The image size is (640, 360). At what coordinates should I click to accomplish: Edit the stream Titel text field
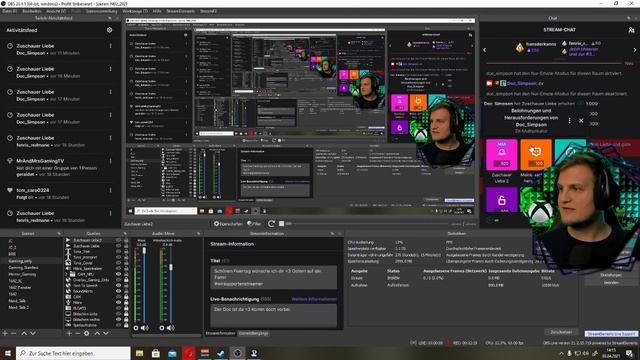[x=273, y=277]
